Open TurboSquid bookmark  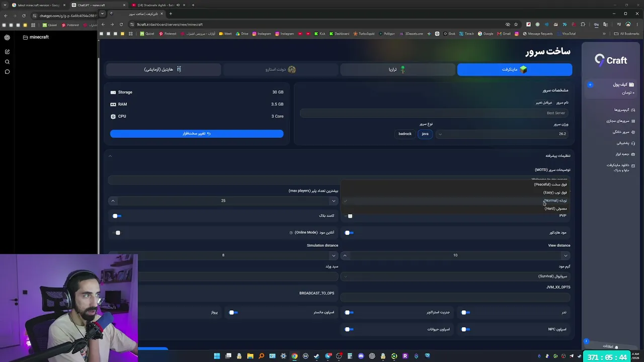coord(364,34)
